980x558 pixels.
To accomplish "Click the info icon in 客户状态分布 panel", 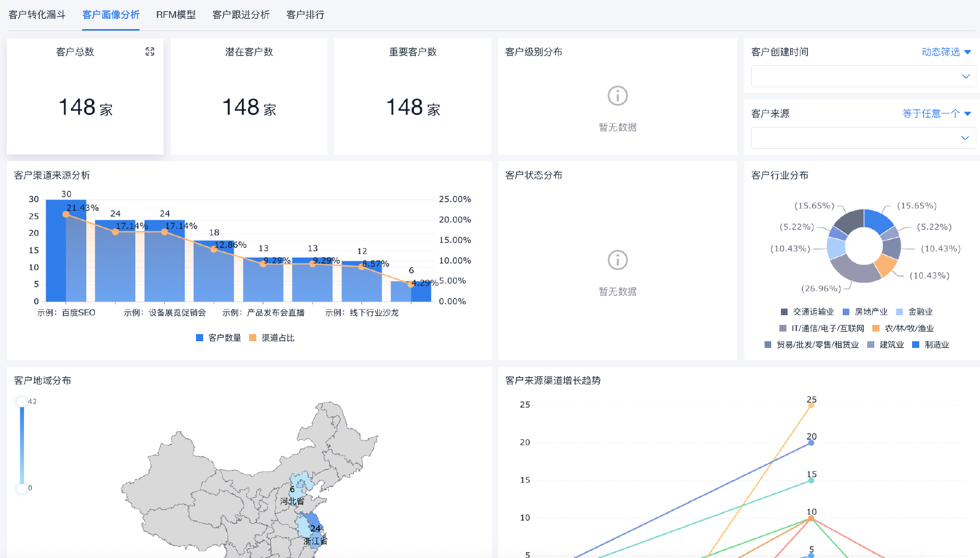I will [617, 260].
